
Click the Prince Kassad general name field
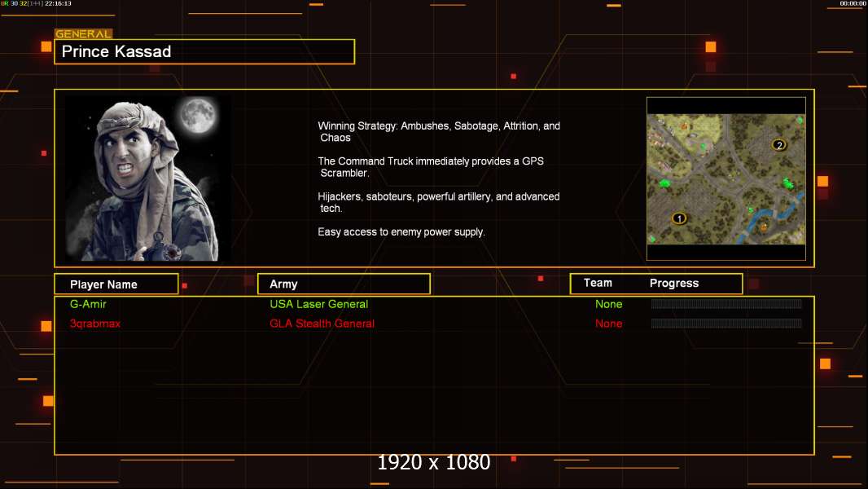coord(204,51)
